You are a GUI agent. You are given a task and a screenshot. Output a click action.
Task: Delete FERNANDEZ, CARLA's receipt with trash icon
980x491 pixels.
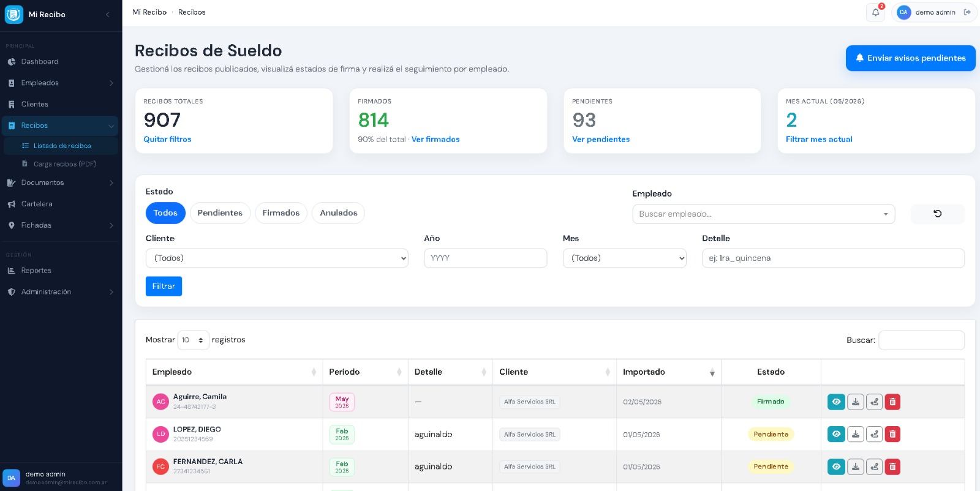(x=892, y=467)
